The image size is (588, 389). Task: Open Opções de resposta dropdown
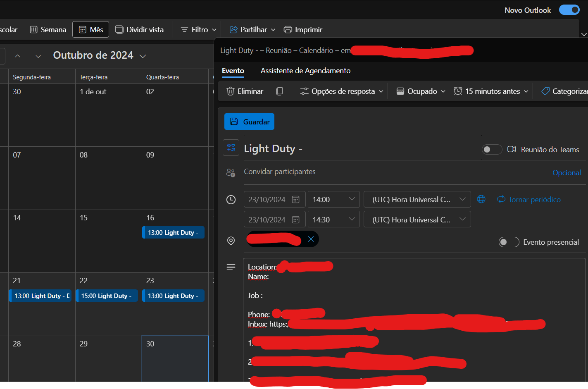pyautogui.click(x=342, y=91)
